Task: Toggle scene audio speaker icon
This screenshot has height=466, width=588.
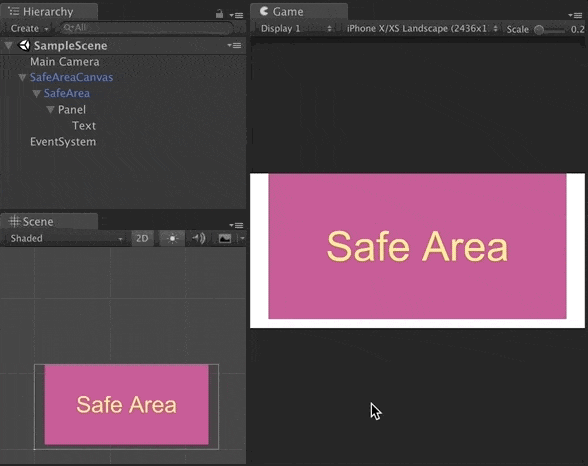Action: (199, 238)
